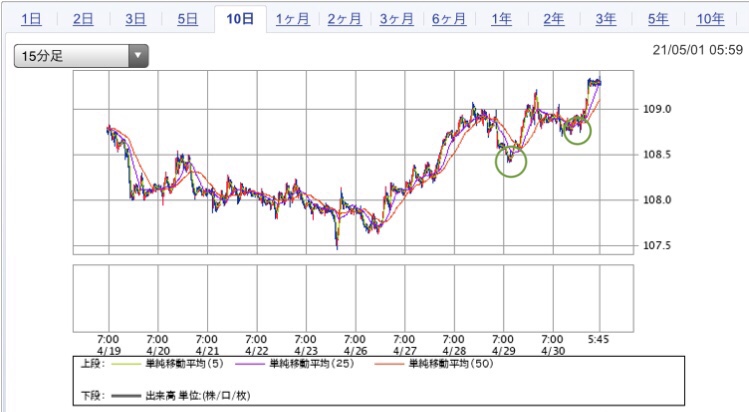
Task: Click the green SMA(5) legend line
Action: (x=127, y=364)
